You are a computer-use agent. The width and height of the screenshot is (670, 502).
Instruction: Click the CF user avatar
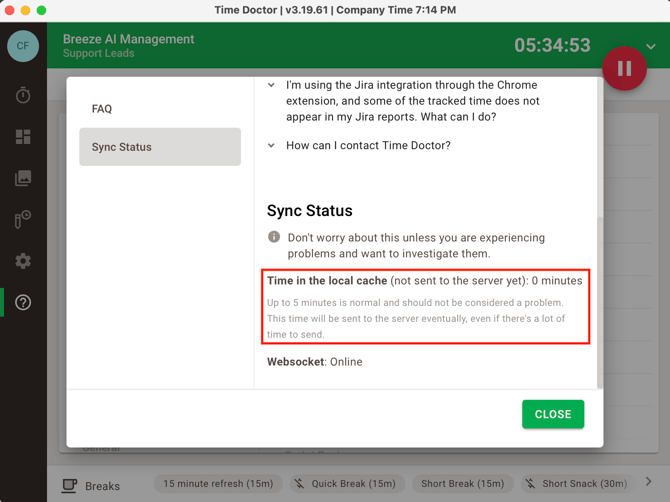pyautogui.click(x=23, y=46)
